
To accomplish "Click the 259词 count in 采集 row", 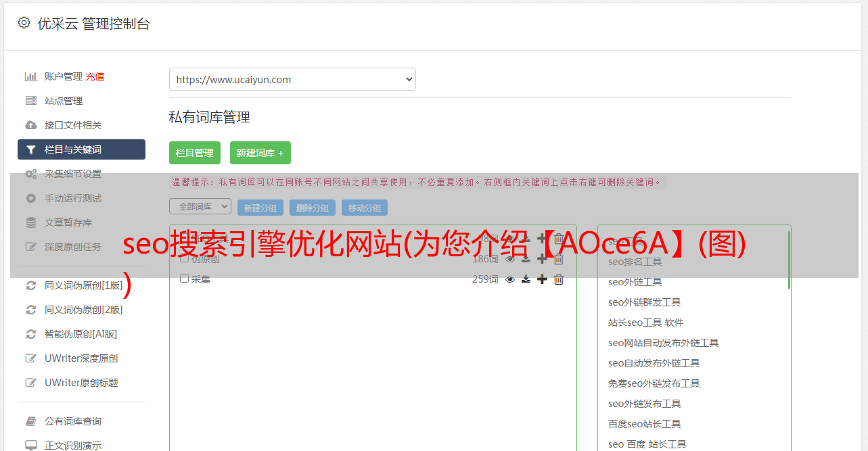I will point(485,279).
